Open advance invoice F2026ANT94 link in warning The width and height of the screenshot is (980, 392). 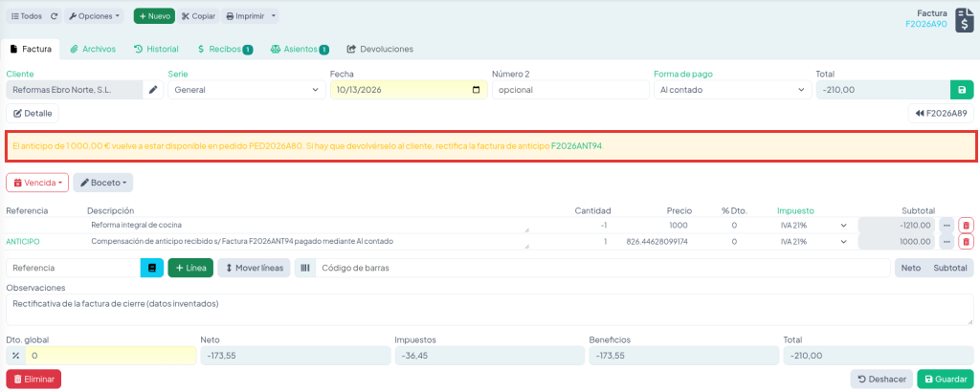576,146
